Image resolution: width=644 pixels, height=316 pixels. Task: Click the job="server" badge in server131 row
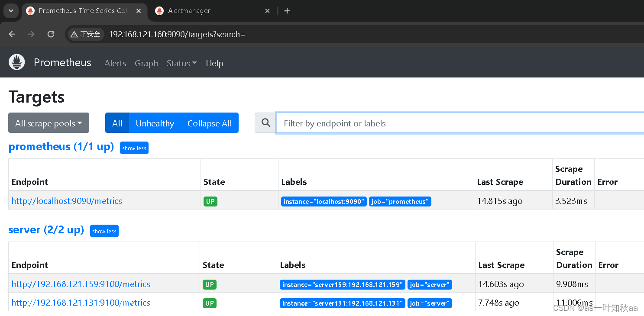(x=430, y=303)
